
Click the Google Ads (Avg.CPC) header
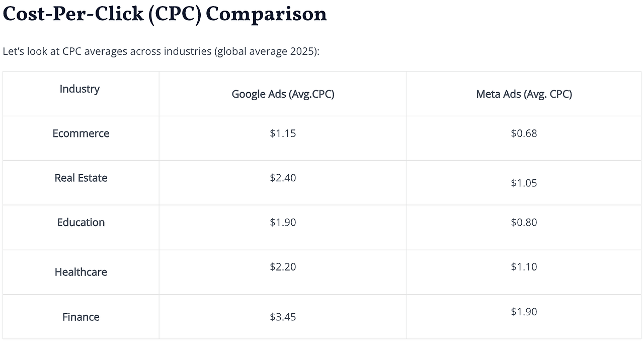pos(283,94)
